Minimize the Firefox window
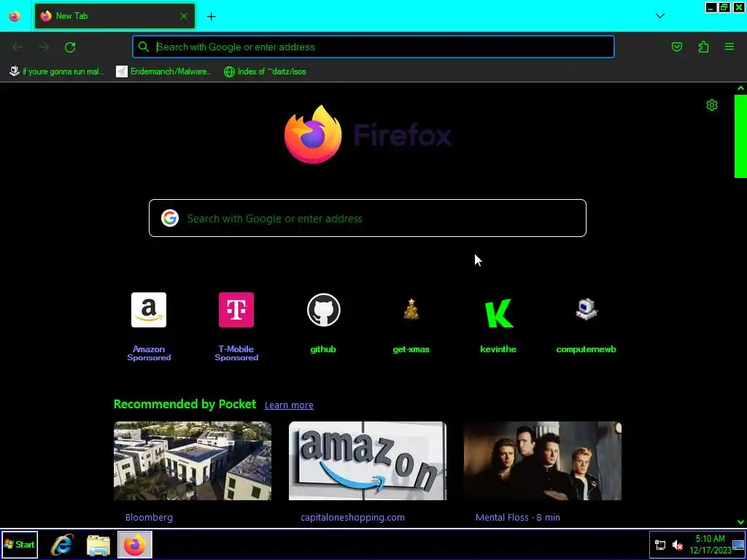This screenshot has height=560, width=747. click(x=711, y=7)
